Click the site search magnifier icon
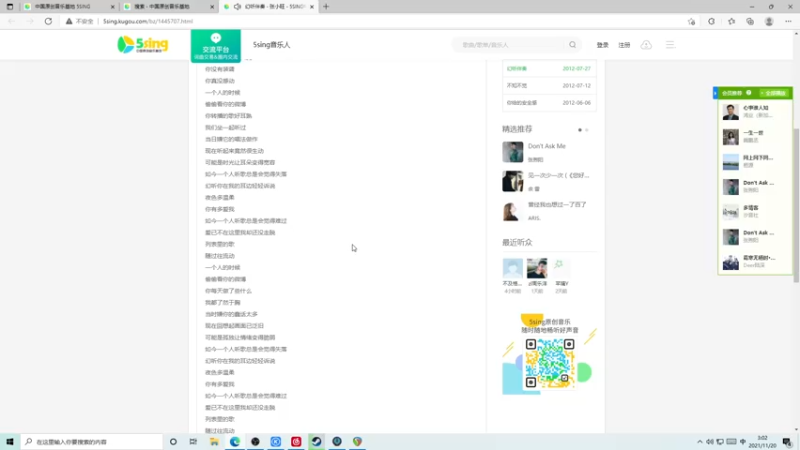This screenshot has width=800, height=450. pos(572,45)
